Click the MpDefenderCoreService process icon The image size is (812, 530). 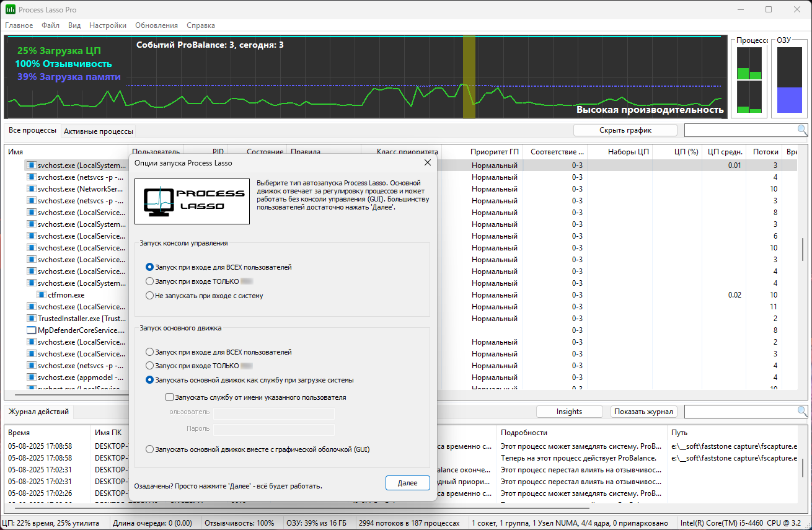coord(32,330)
